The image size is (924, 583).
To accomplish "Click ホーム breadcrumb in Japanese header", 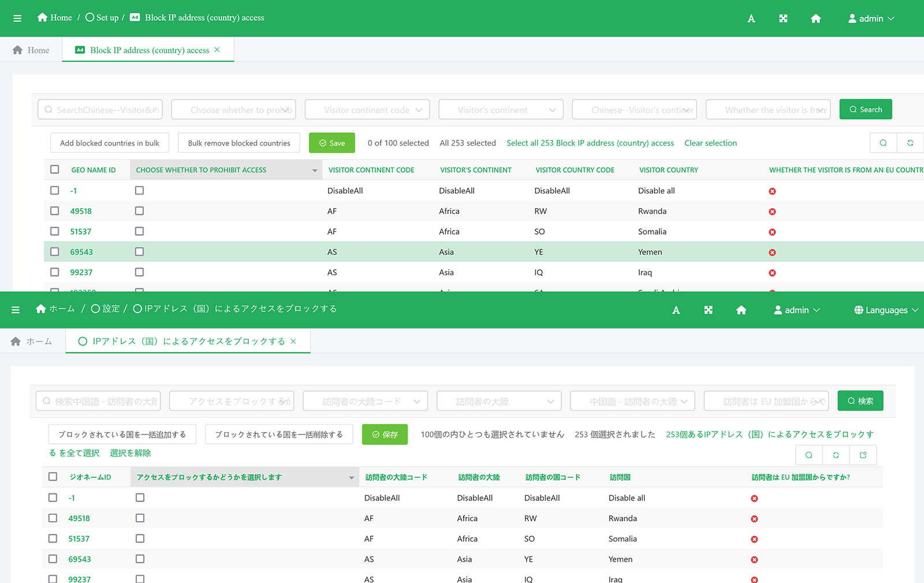I will click(56, 309).
